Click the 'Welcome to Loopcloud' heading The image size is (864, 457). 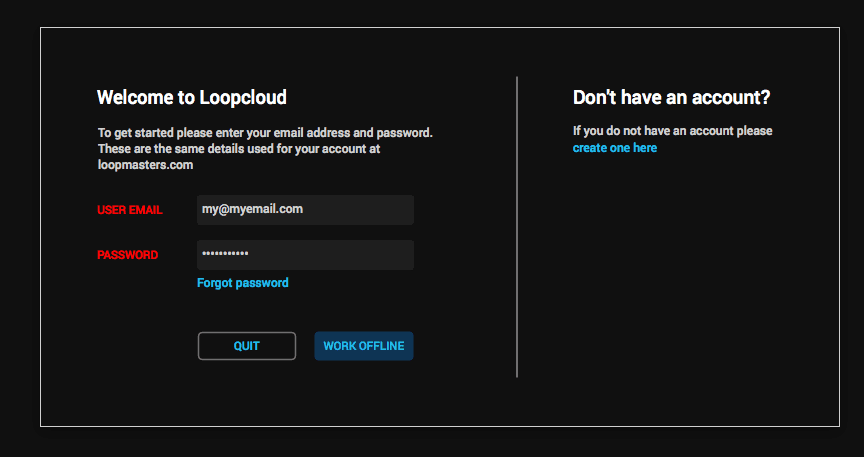(192, 97)
